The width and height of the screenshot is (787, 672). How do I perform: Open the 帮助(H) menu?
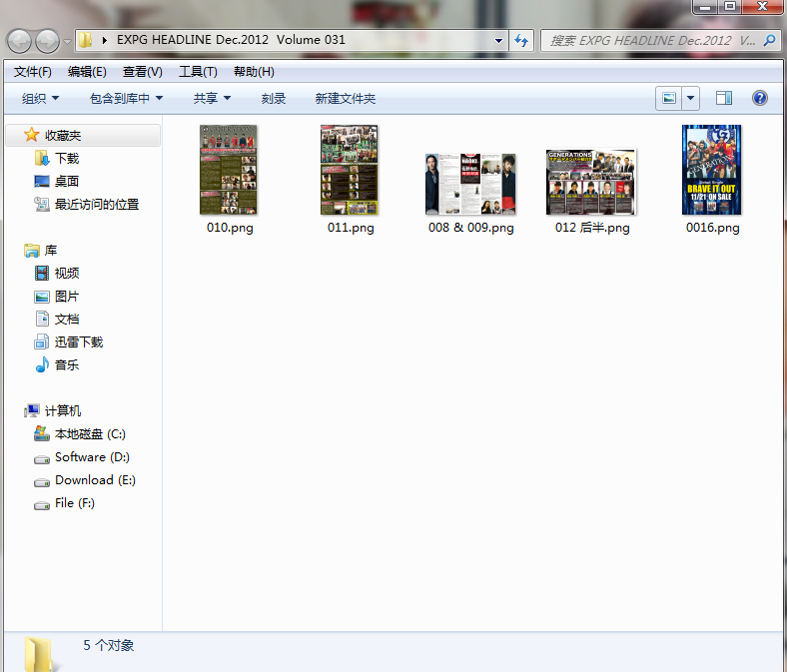pos(254,72)
